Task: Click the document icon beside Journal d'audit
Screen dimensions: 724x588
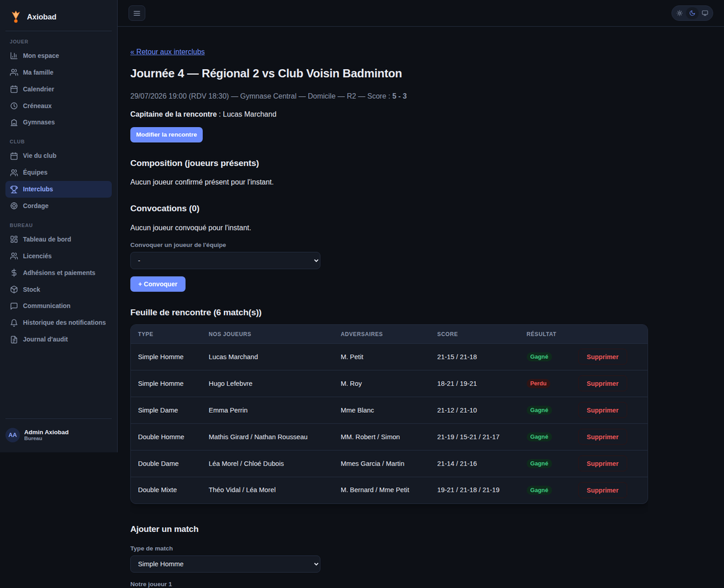Action: click(x=14, y=340)
